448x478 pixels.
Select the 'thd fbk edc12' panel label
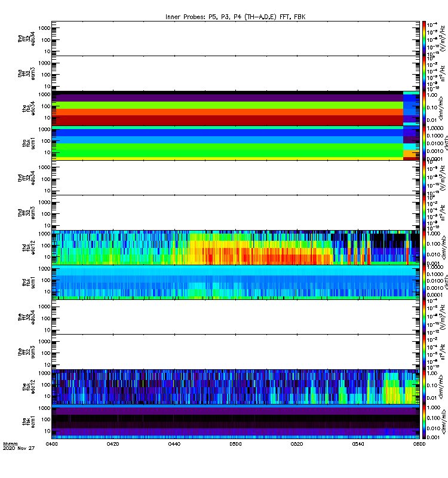[29, 247]
